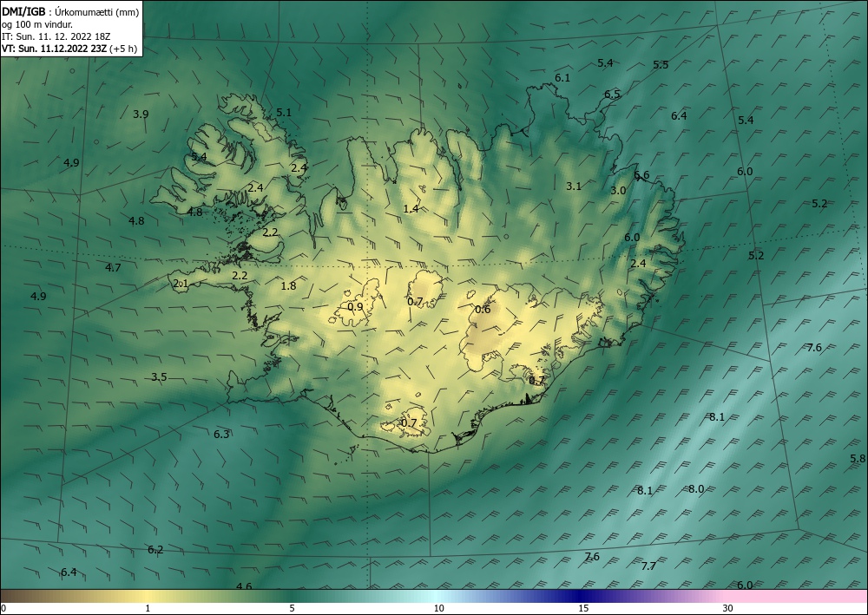The image size is (868, 615).
Task: Click the 'og 100 m vindur.' line
Action: point(37,24)
